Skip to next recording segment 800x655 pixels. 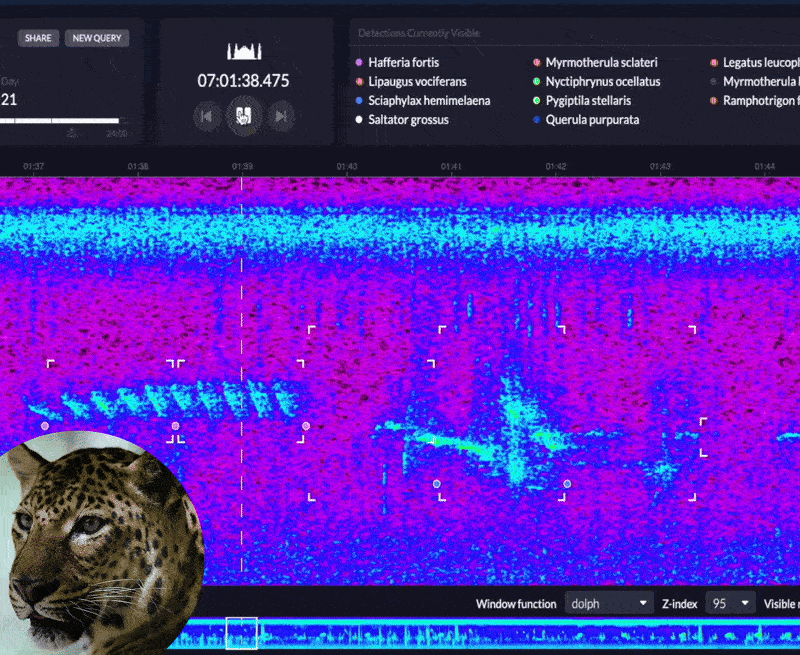281,116
